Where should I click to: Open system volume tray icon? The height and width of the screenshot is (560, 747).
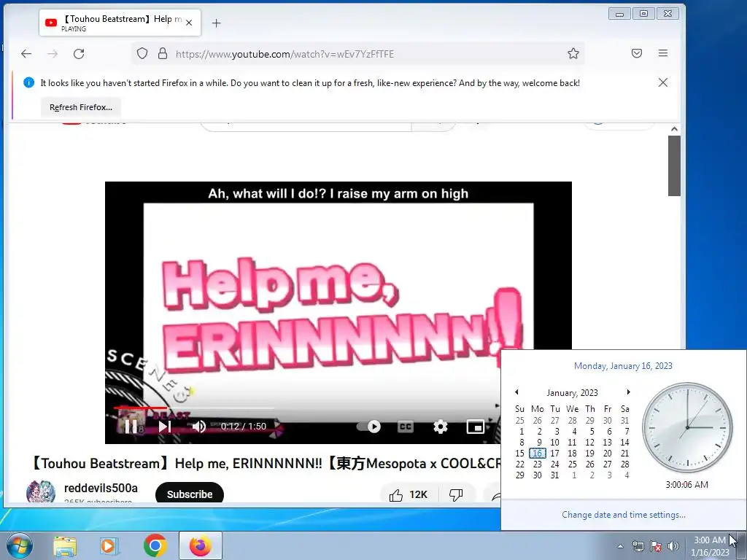coord(673,547)
